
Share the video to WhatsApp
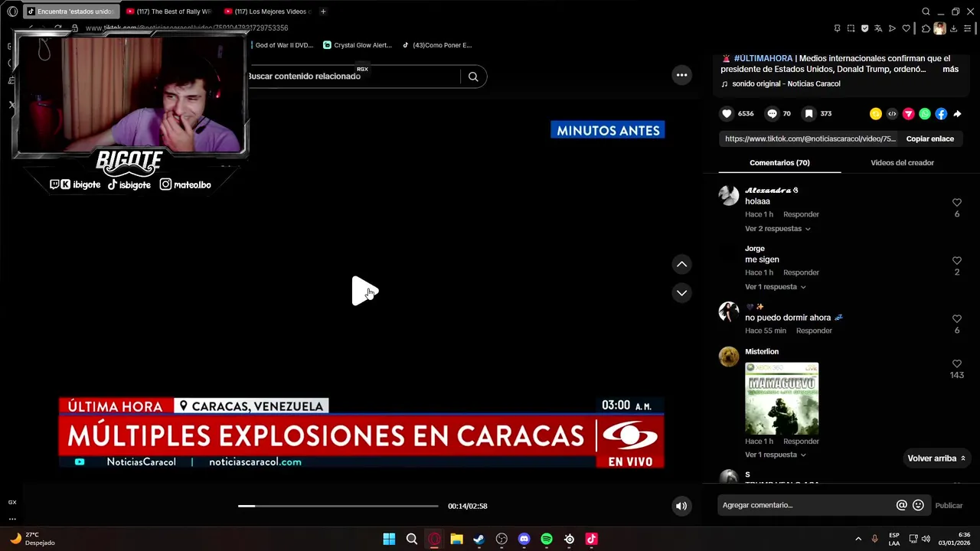925,114
